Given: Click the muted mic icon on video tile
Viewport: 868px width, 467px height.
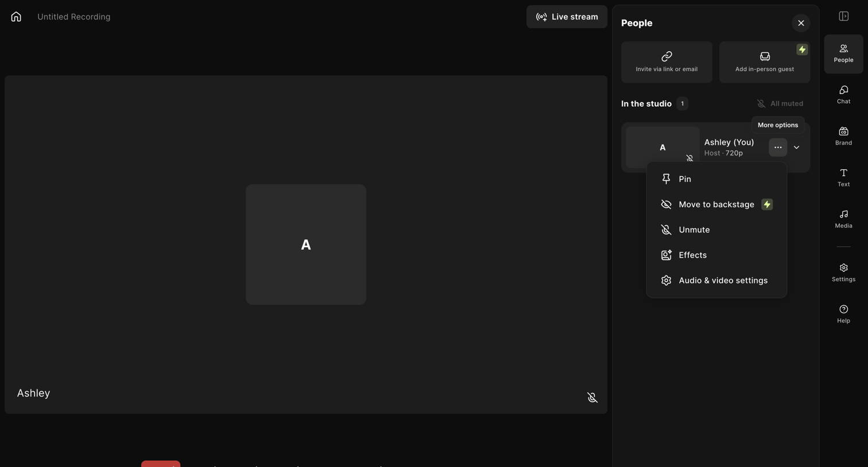Looking at the screenshot, I should point(592,398).
